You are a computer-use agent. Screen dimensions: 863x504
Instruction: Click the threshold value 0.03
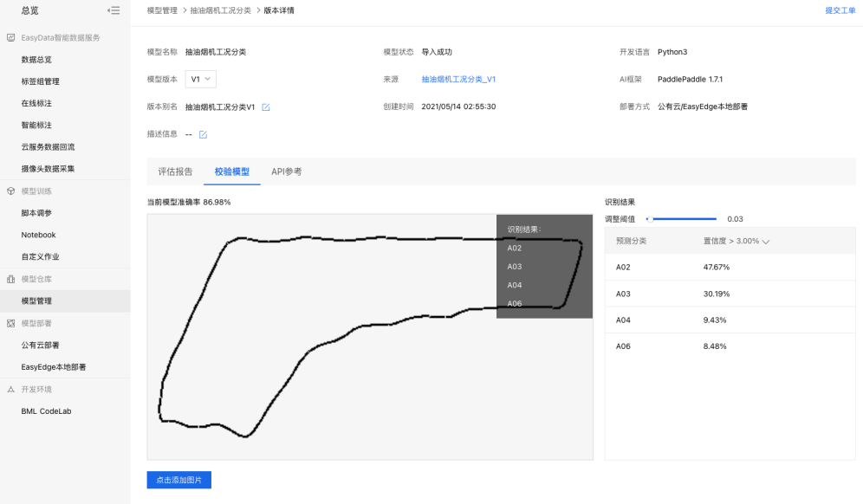tap(735, 219)
